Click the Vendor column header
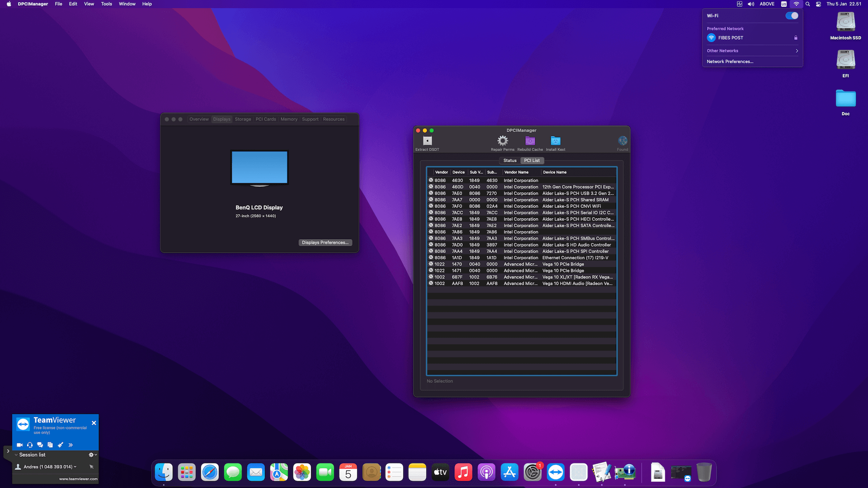Viewport: 868px width, 488px height. (x=441, y=173)
